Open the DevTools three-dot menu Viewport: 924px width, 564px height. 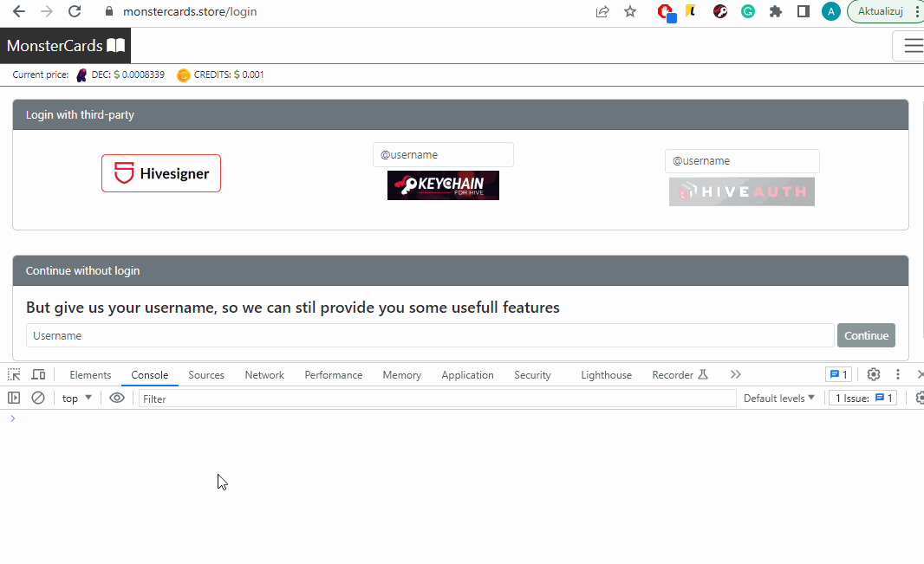pos(897,374)
